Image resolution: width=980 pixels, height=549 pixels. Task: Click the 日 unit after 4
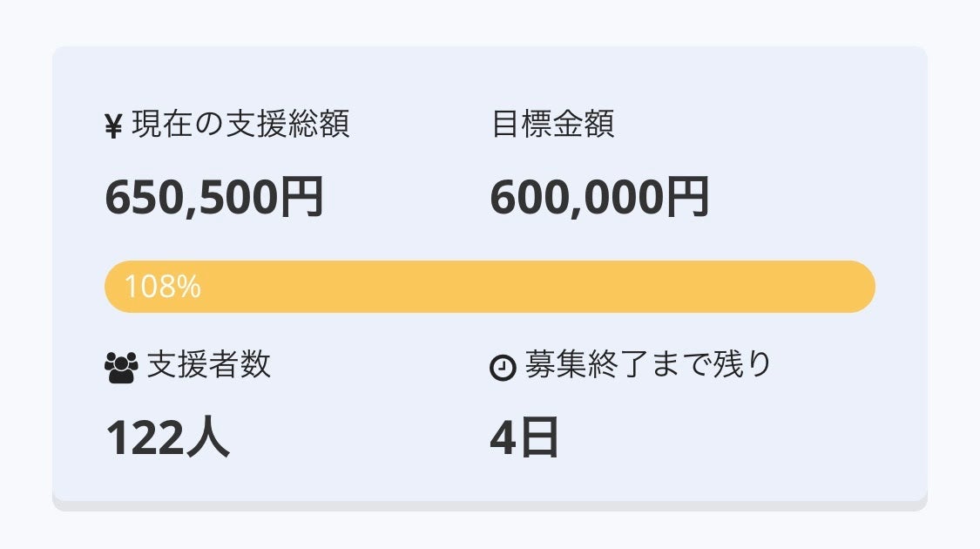tap(540, 437)
